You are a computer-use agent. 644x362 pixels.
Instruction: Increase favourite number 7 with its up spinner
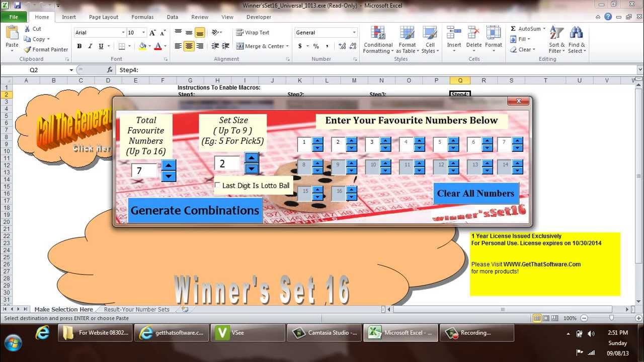click(x=518, y=141)
